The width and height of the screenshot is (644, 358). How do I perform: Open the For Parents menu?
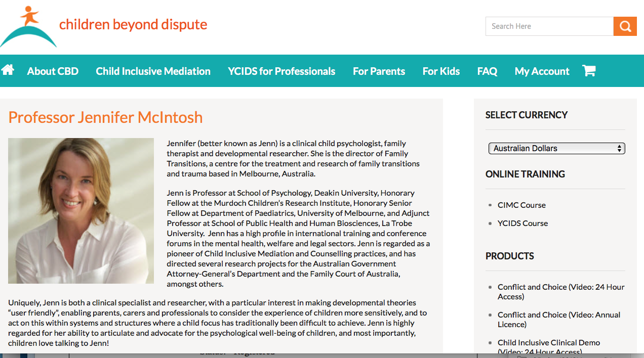tap(379, 71)
